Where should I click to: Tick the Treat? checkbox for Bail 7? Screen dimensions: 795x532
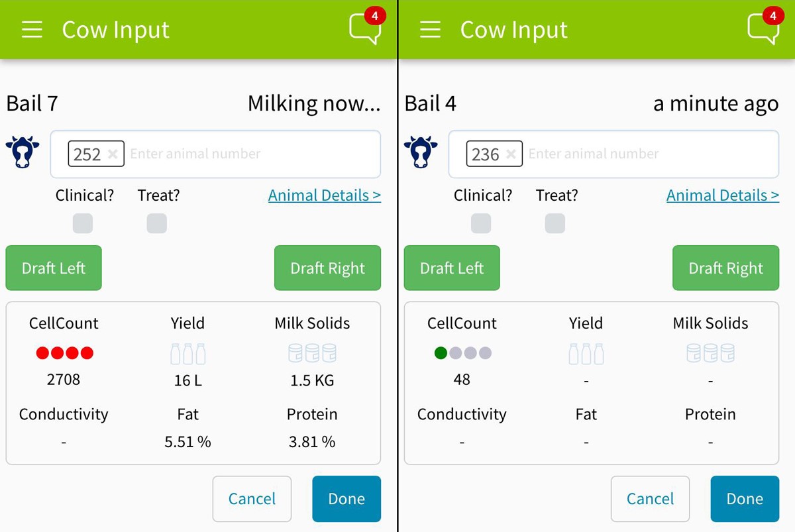pyautogui.click(x=156, y=223)
